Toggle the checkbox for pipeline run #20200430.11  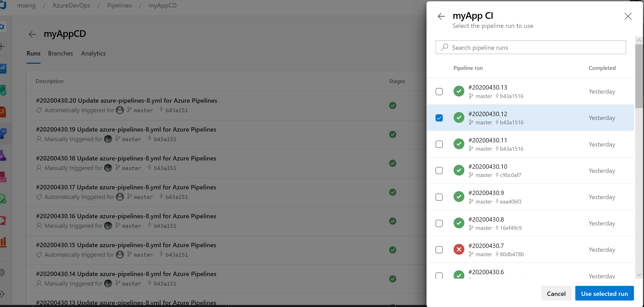(439, 144)
